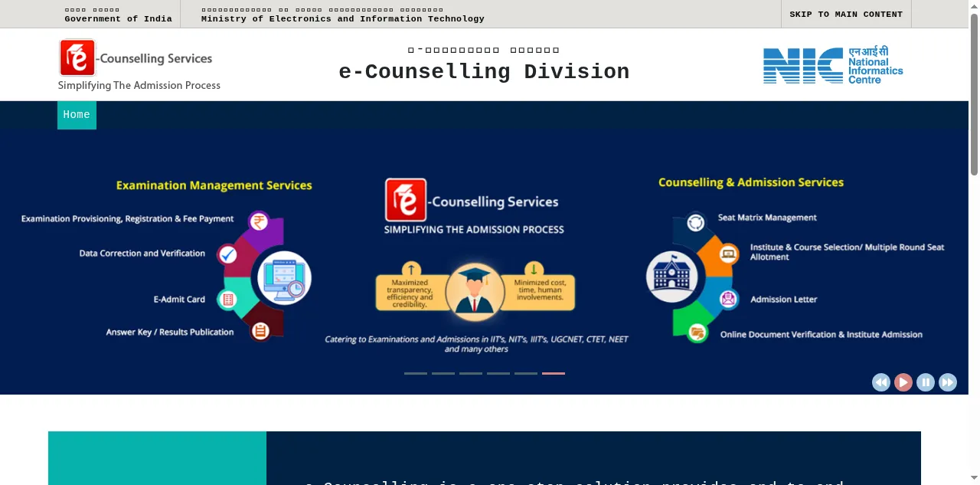The width and height of the screenshot is (980, 485).
Task: Click the Admission Letter label
Action: point(784,300)
